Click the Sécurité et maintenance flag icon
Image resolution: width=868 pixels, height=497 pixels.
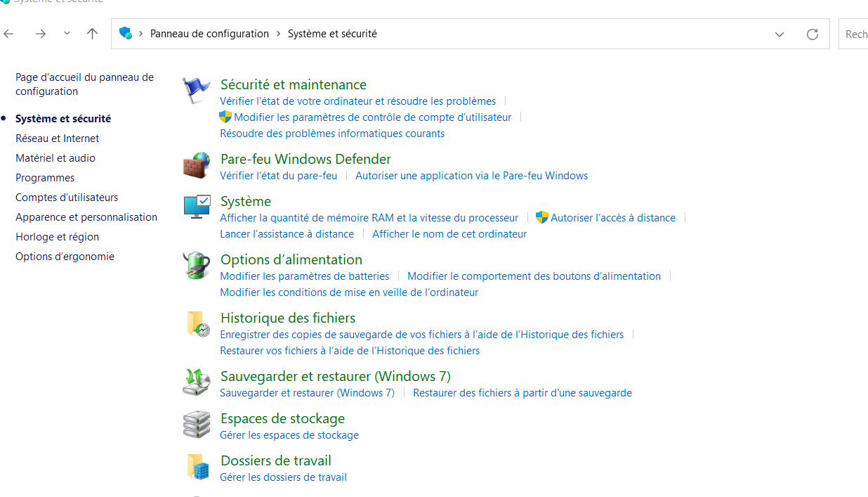coord(196,90)
